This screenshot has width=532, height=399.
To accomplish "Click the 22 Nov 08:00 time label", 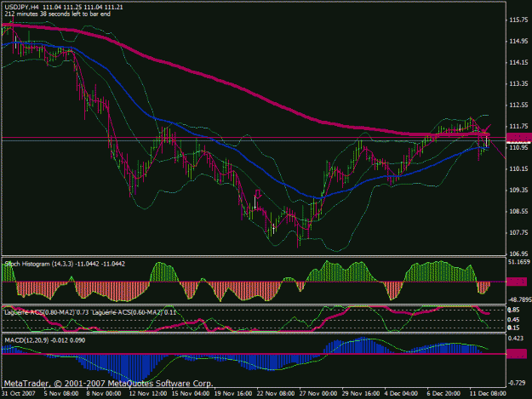I will 276,394.
